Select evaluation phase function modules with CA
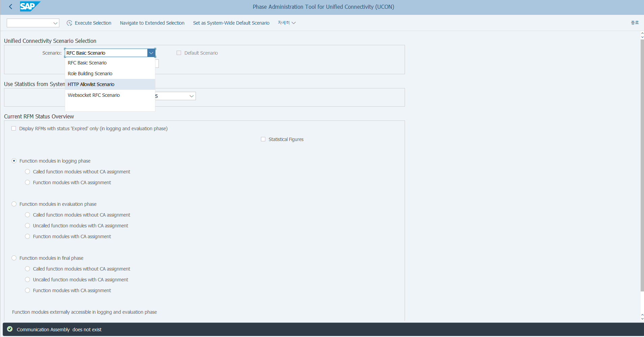 [x=28, y=236]
